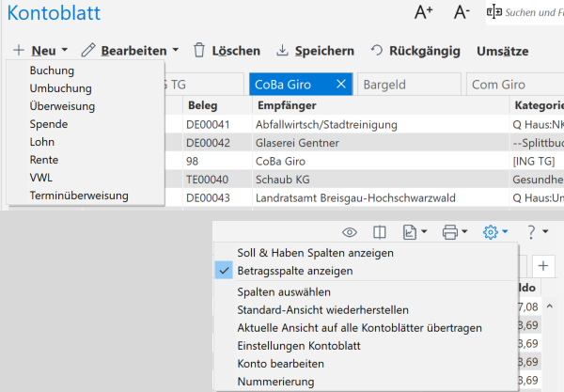Click the plus button beside the tabs
This screenshot has width=564, height=392.
tap(545, 265)
